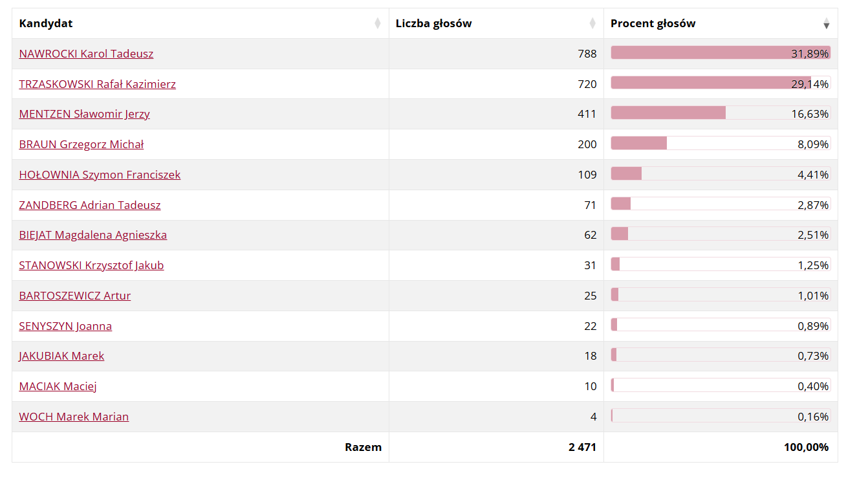The width and height of the screenshot is (868, 482).
Task: Toggle Procent głosów sort direction arrow
Action: [826, 25]
